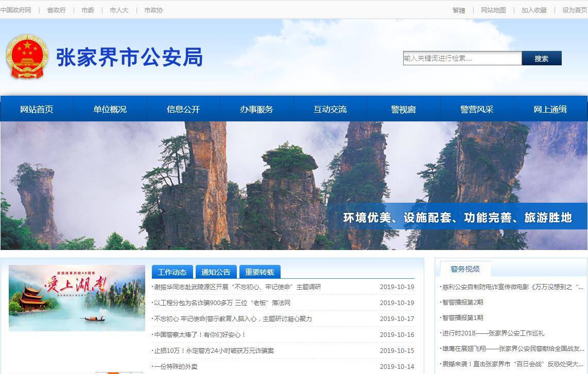Focus the keyword search input field
Image resolution: width=588 pixels, height=374 pixels.
tap(462, 59)
